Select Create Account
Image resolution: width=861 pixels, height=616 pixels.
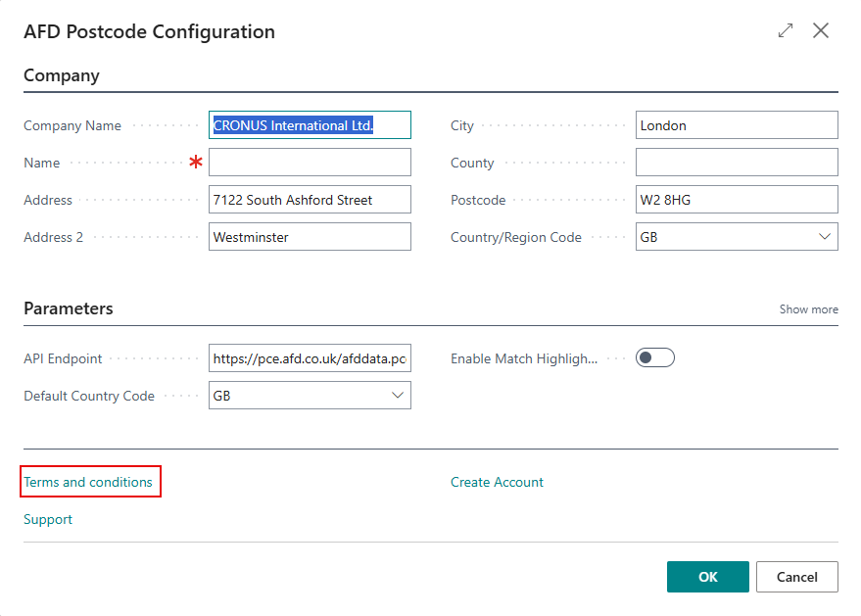click(x=497, y=481)
